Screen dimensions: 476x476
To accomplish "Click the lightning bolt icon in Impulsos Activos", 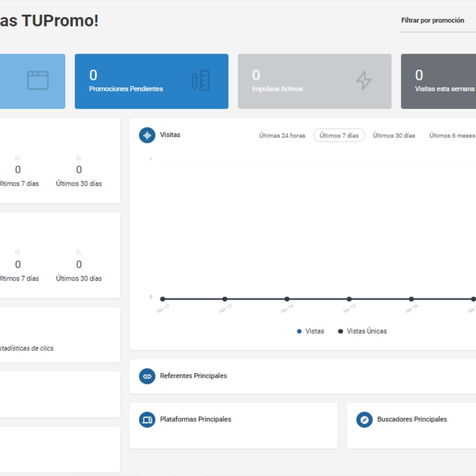I will pos(364,81).
